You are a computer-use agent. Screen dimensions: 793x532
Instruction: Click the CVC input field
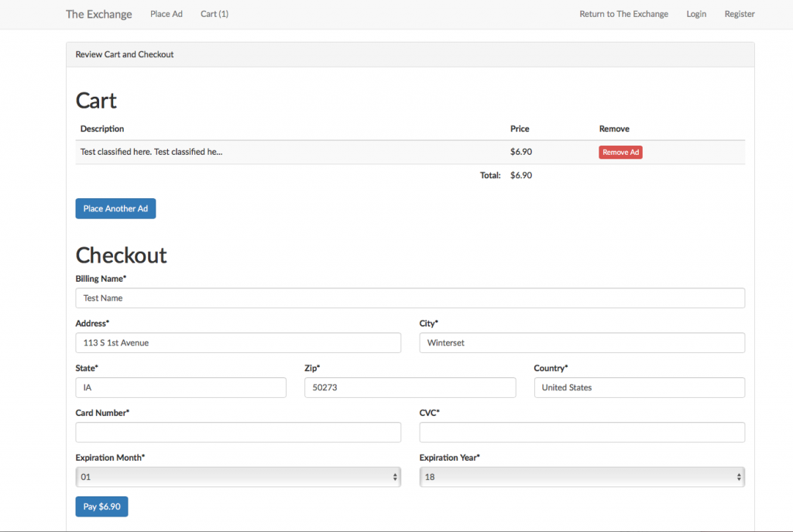point(582,432)
